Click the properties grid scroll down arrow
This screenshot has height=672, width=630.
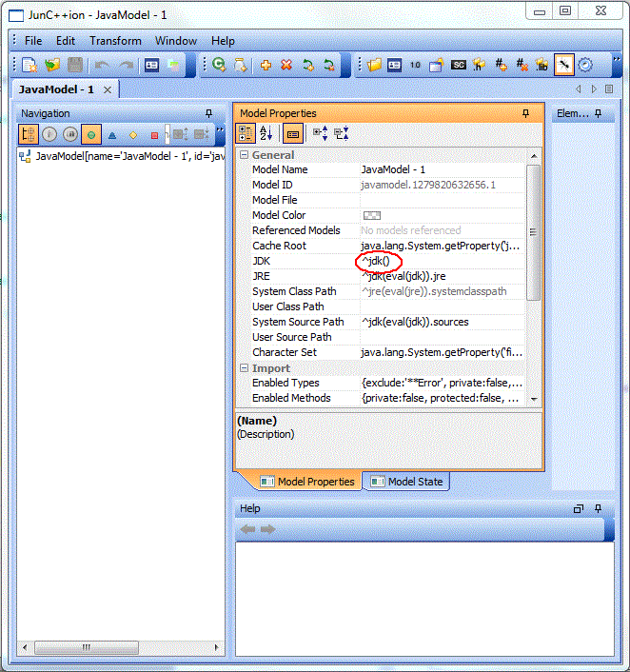click(534, 399)
